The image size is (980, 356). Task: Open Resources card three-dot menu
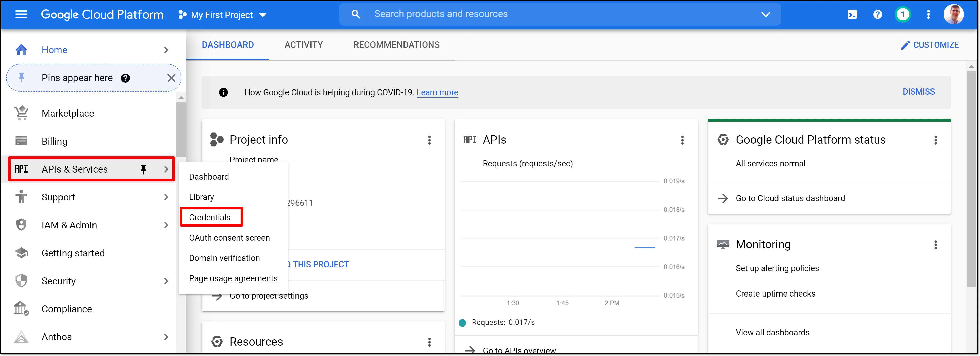(x=429, y=342)
